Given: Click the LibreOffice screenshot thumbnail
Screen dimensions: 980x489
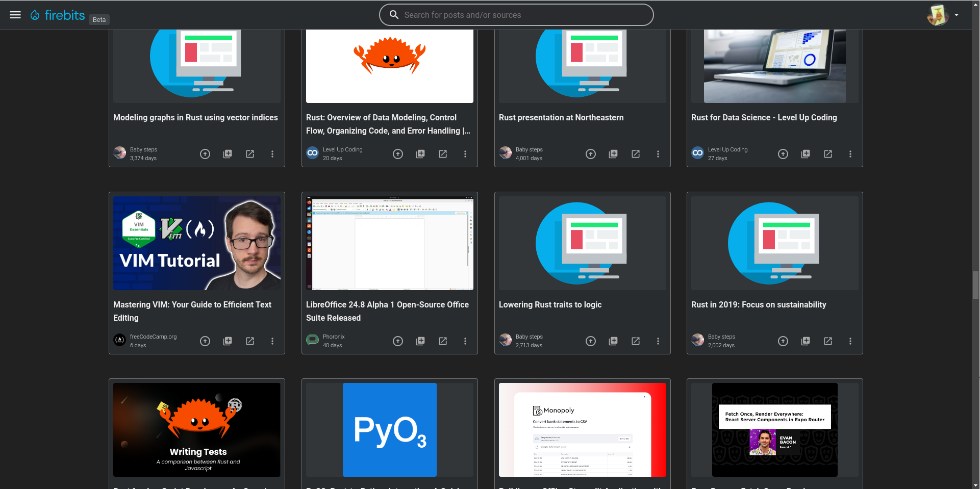Looking at the screenshot, I should (390, 243).
